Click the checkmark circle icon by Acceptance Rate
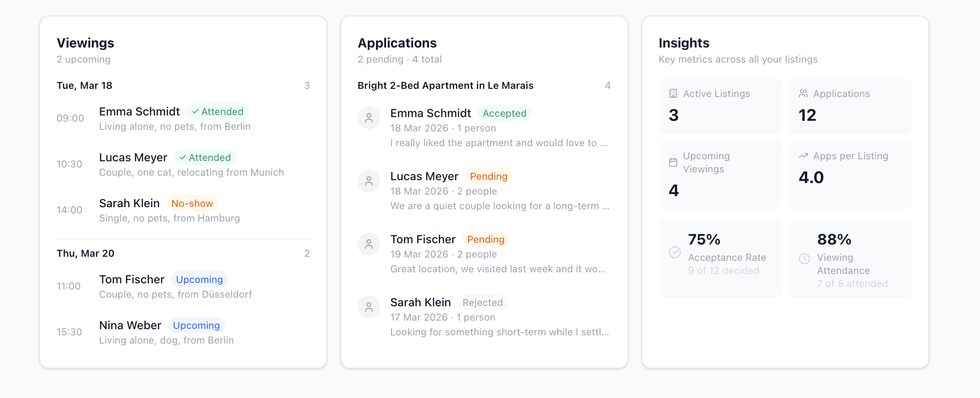 coord(675,252)
